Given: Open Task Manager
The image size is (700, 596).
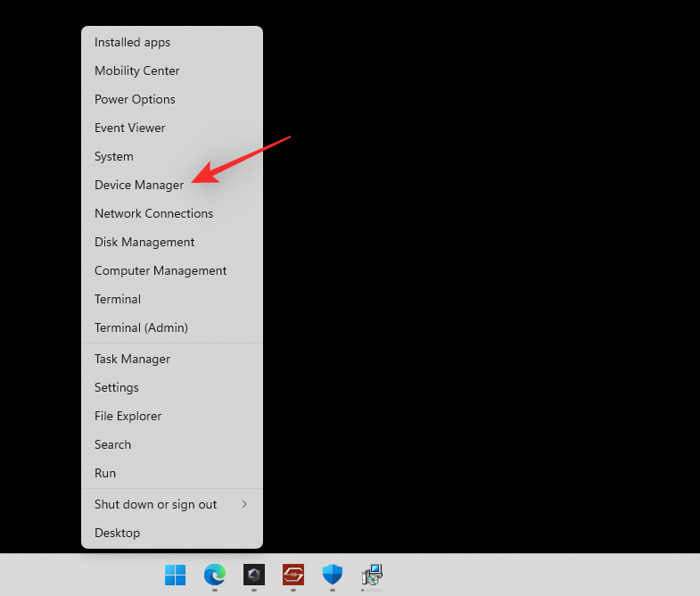Looking at the screenshot, I should (172, 360).
